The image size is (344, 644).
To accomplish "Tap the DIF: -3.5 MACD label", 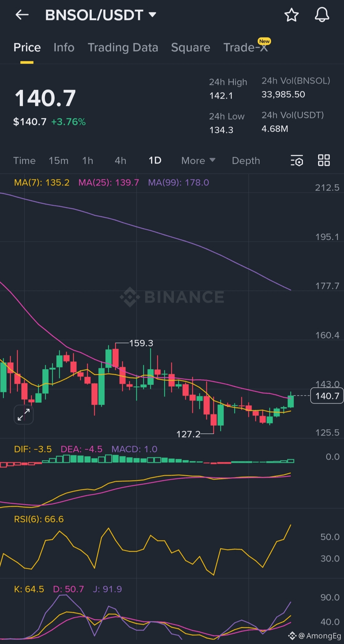I will coord(33,449).
